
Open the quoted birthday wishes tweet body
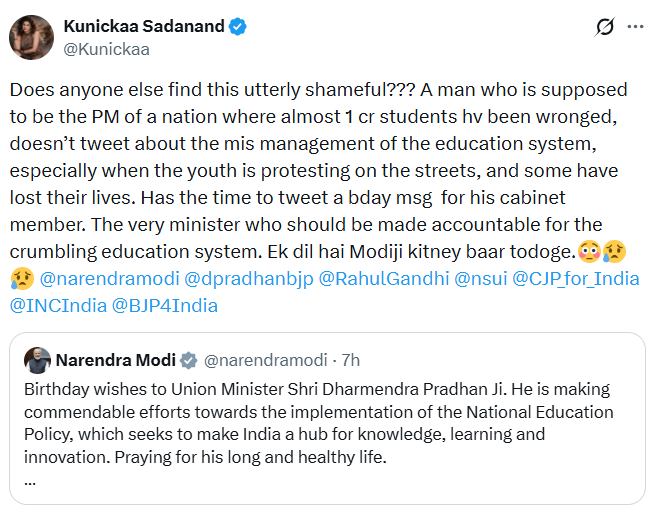pyautogui.click(x=319, y=423)
